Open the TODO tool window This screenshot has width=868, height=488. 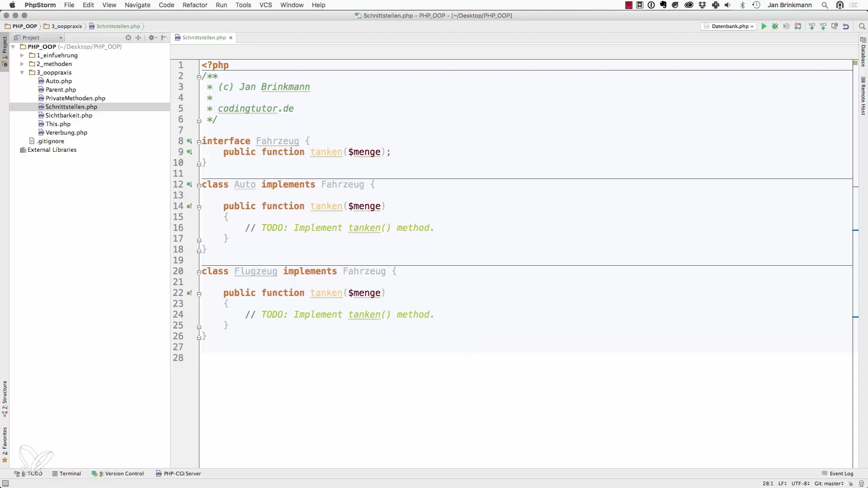coord(28,474)
